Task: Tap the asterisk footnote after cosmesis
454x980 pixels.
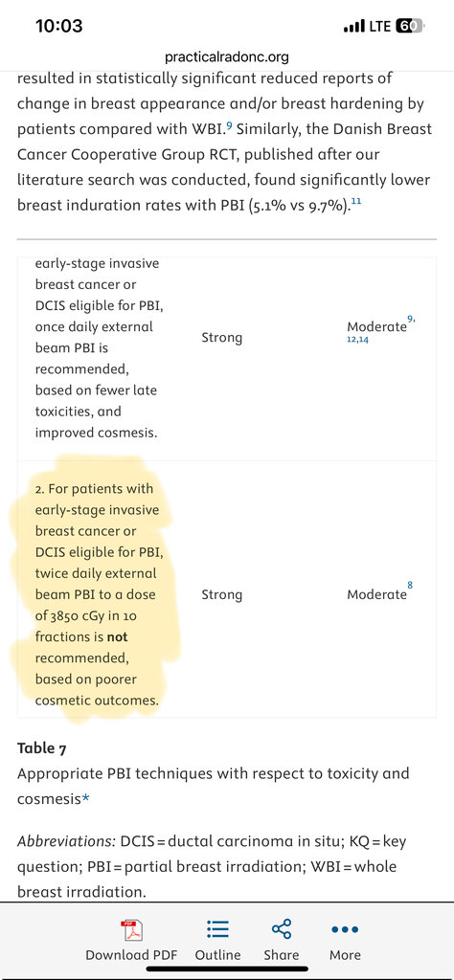Action: pos(85,799)
